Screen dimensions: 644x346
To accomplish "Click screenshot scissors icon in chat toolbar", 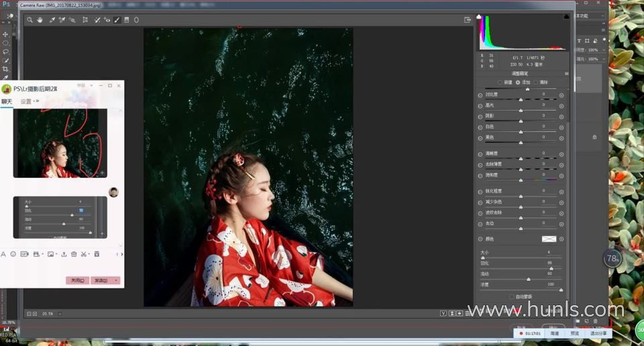I will [x=83, y=255].
